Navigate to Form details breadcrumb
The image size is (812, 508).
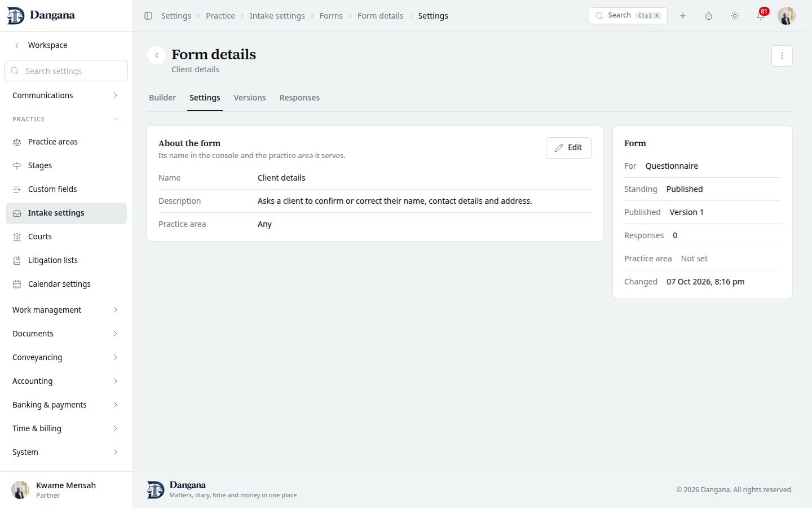[381, 16]
